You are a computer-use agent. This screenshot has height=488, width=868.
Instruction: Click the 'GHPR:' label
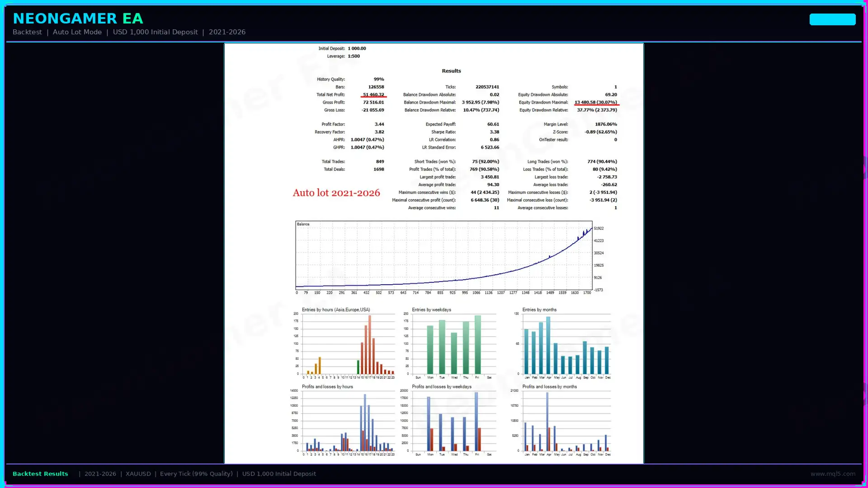339,147
